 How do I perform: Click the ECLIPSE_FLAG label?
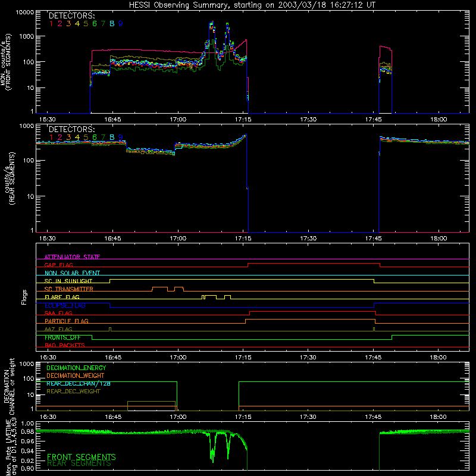tap(65, 305)
